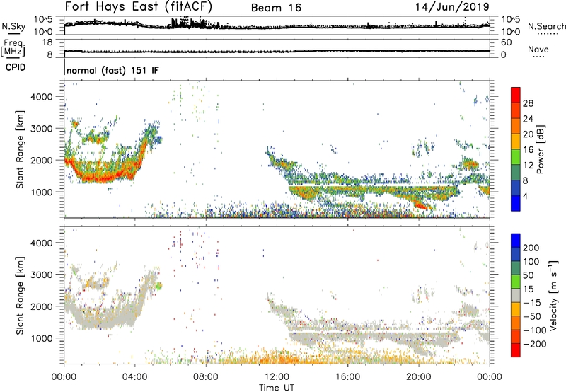Screen dimensions: 566x392
Task: Click the '08:00' time axis label
Action: click(206, 377)
